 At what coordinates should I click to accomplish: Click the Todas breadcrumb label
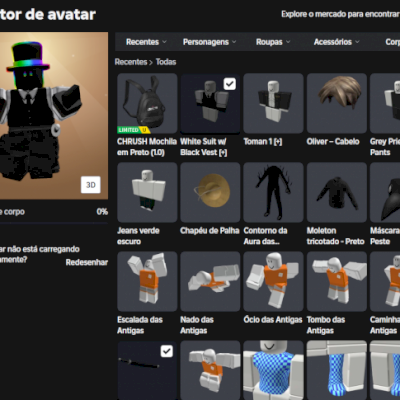click(166, 62)
